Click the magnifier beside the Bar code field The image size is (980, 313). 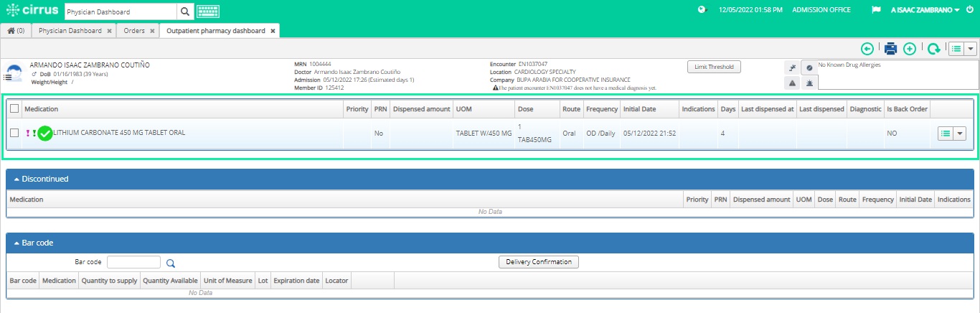pos(171,263)
